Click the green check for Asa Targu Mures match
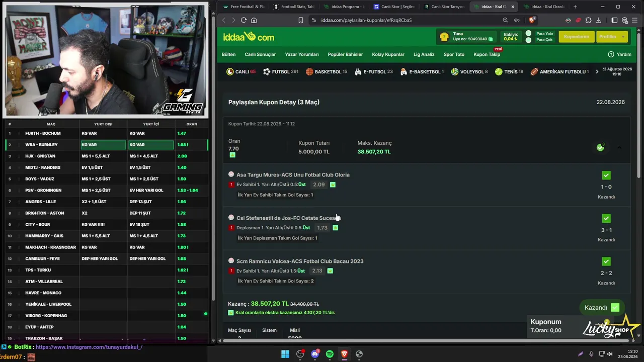 coord(606,175)
